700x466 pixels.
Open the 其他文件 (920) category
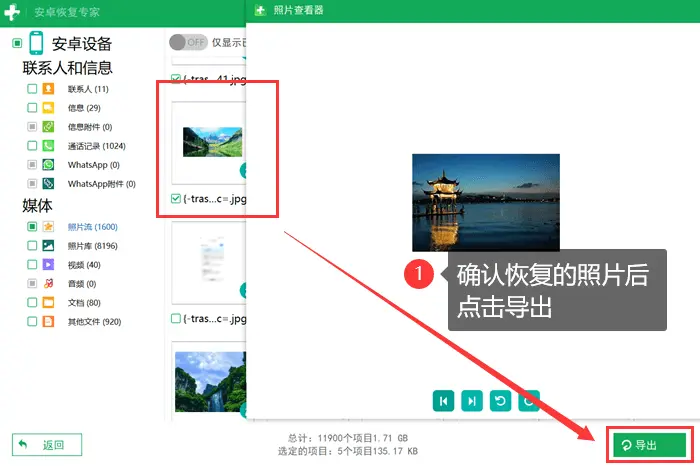(94, 322)
